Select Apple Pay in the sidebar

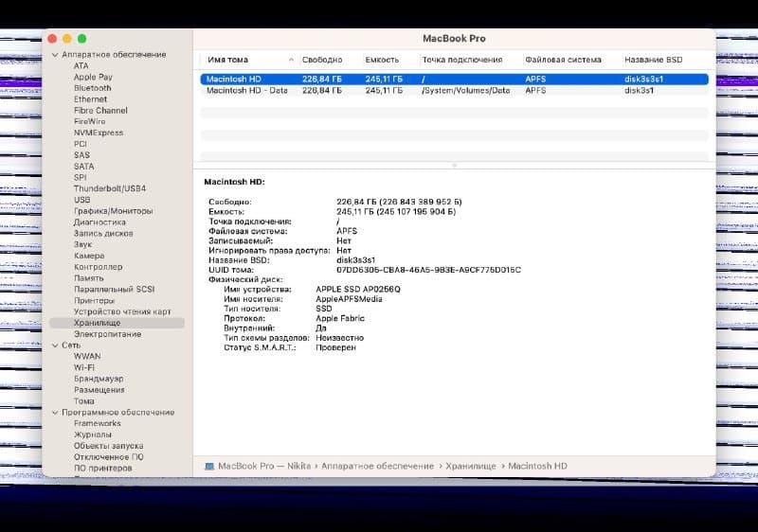93,77
